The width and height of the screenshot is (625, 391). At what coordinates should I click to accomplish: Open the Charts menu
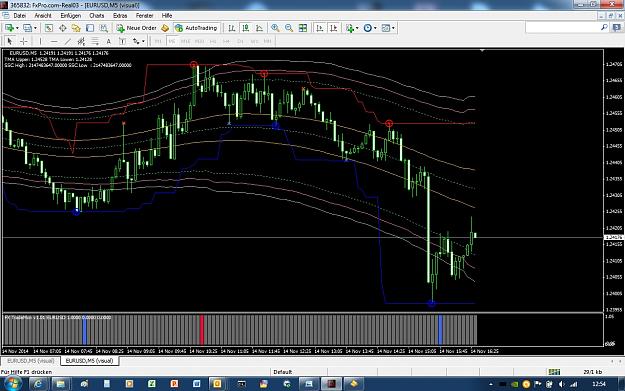point(96,16)
